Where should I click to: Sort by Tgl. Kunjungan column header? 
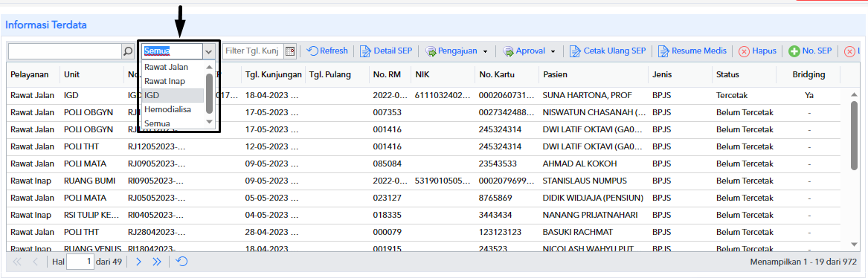tap(274, 74)
